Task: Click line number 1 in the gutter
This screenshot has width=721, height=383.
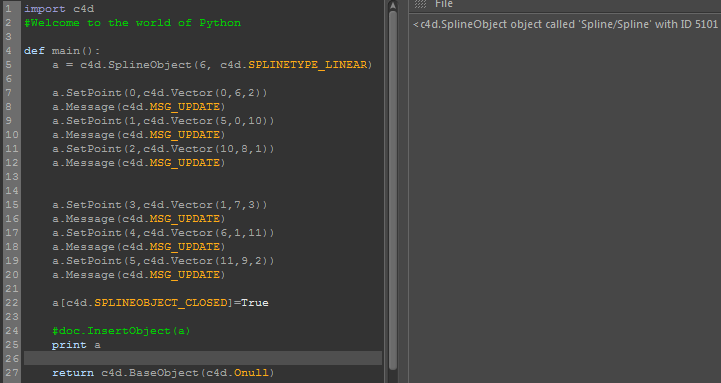Action: click(x=8, y=9)
